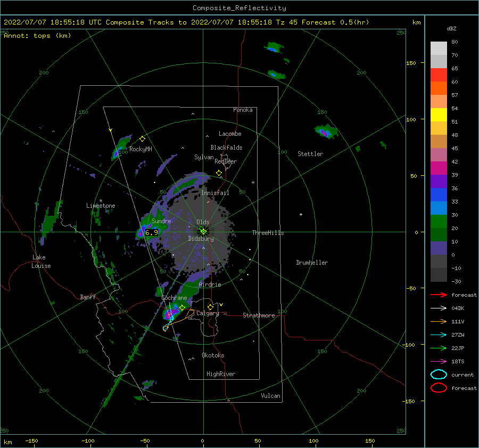Click the Vulcan label

pos(271,396)
